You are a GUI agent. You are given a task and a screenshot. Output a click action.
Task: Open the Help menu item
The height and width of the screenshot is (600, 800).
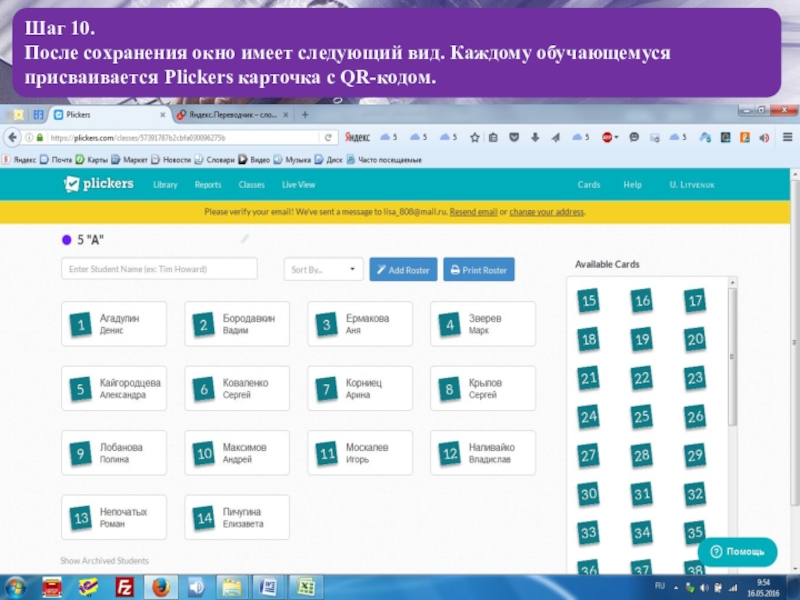point(632,185)
